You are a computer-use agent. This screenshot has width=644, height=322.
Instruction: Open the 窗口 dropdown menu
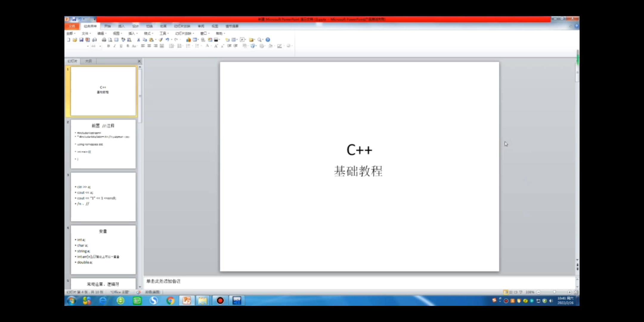pyautogui.click(x=205, y=33)
